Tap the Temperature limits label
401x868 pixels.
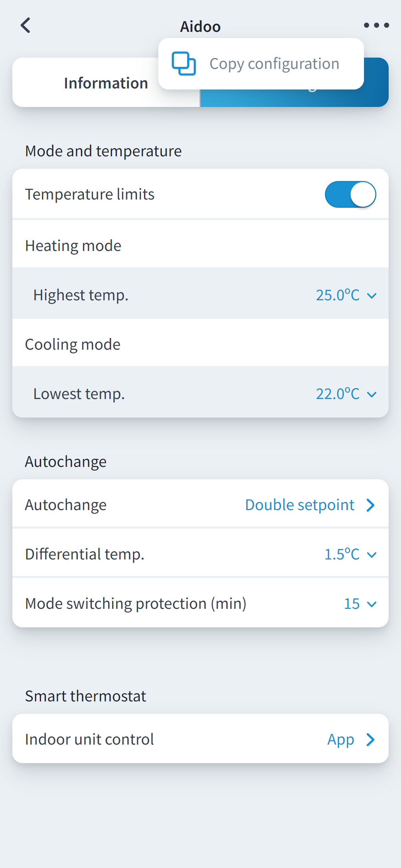[90, 194]
